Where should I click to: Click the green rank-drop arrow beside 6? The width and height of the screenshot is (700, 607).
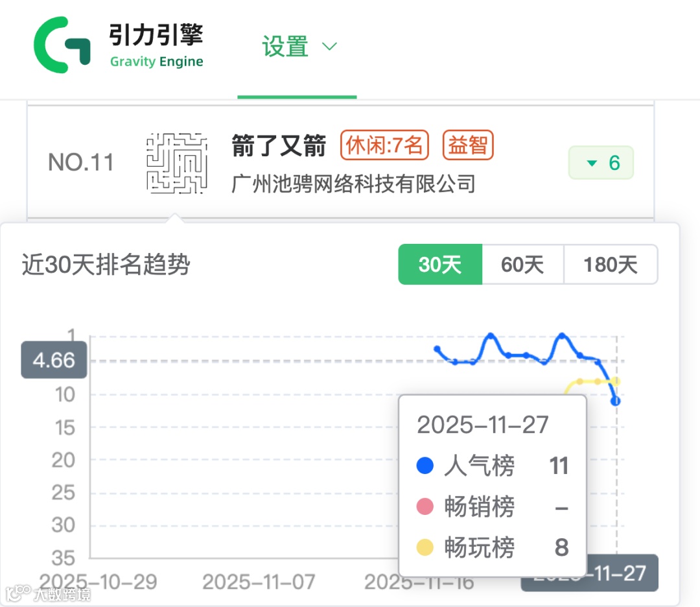(x=592, y=163)
